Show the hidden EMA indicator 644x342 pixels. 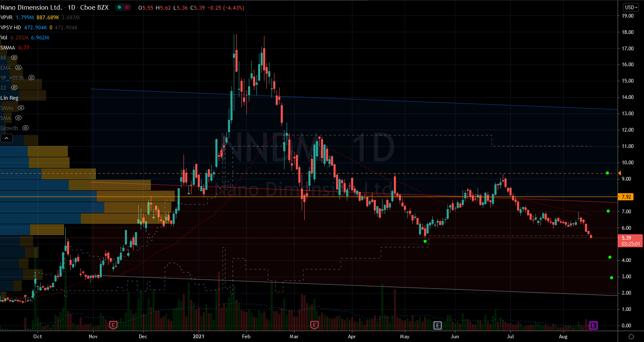click(18, 67)
